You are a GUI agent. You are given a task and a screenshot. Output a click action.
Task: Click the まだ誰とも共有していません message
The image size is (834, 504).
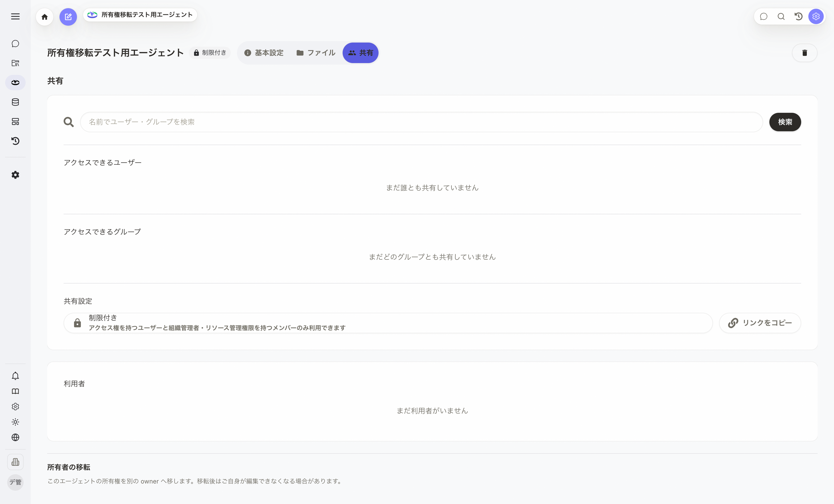point(432,188)
